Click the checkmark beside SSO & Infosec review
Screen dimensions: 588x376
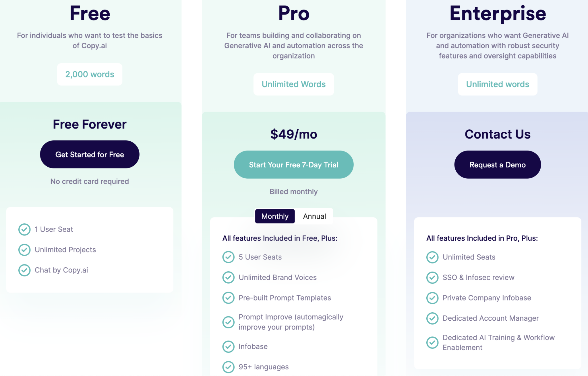tap(432, 277)
